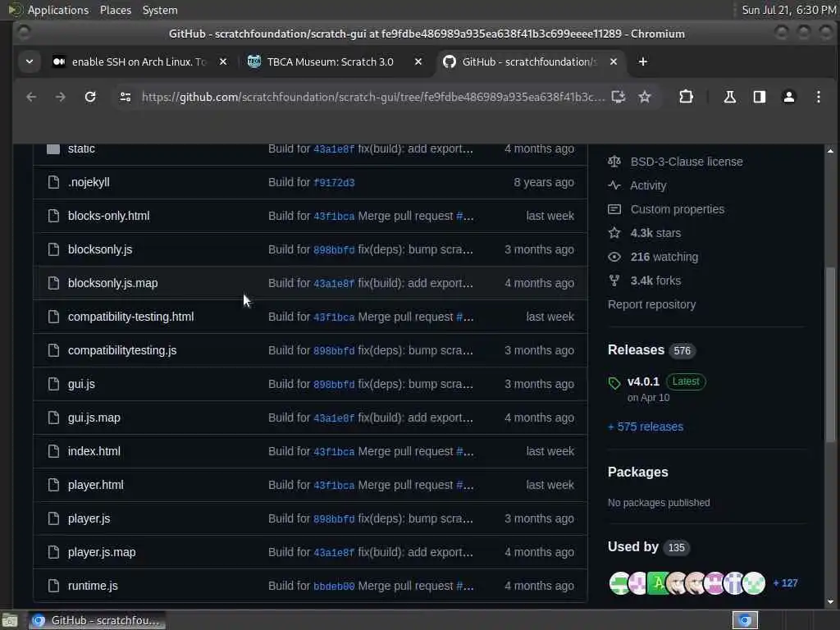Close the TBCA Museum tab
This screenshot has height=630, width=840.
pos(418,62)
